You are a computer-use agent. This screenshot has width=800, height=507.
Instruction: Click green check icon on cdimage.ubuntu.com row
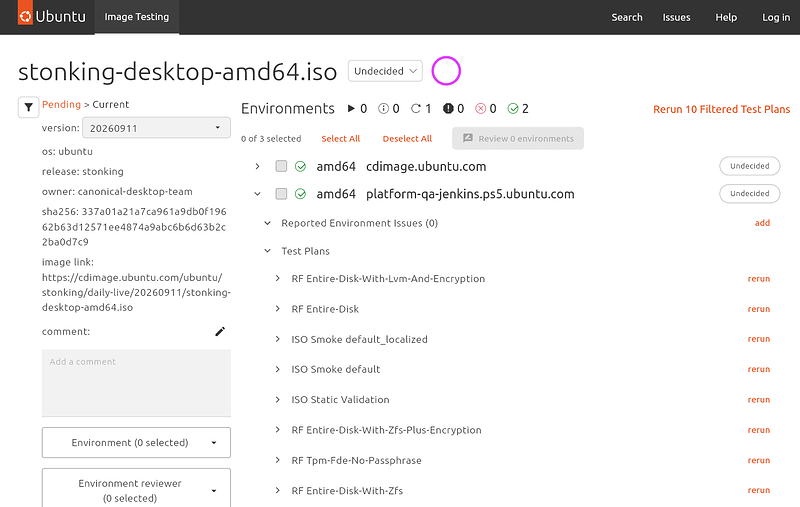301,166
